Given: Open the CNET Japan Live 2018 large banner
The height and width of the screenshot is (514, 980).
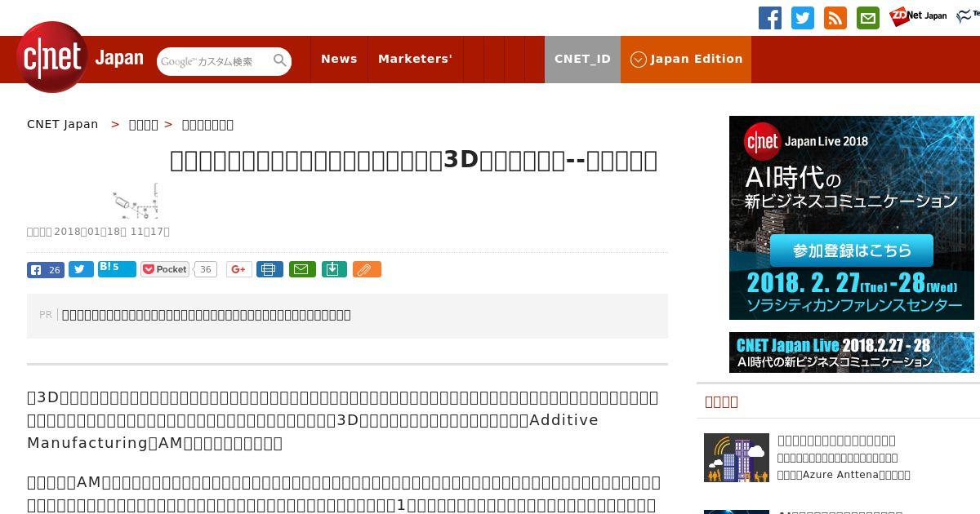Looking at the screenshot, I should [852, 218].
